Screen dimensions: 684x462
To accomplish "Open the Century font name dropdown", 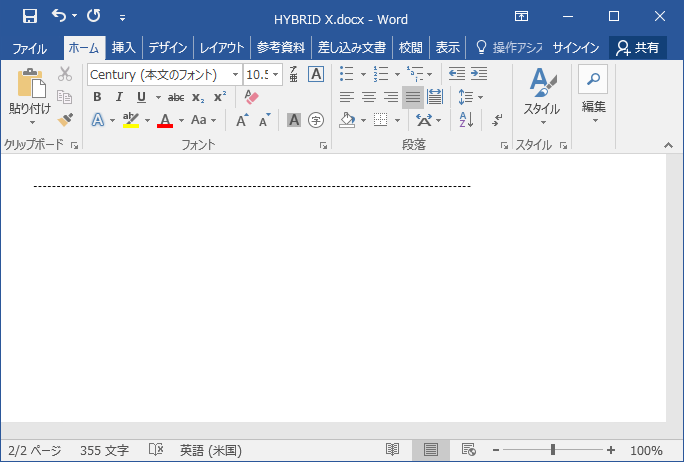I will pyautogui.click(x=235, y=75).
